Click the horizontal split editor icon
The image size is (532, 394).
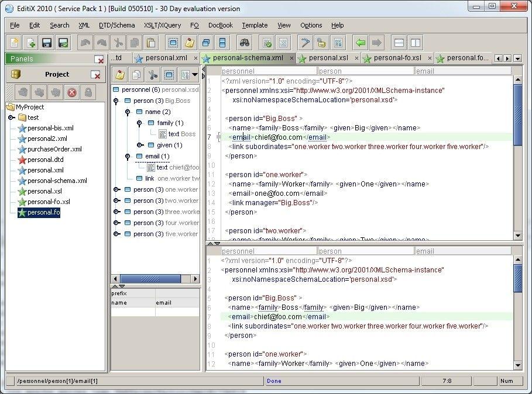click(x=399, y=43)
